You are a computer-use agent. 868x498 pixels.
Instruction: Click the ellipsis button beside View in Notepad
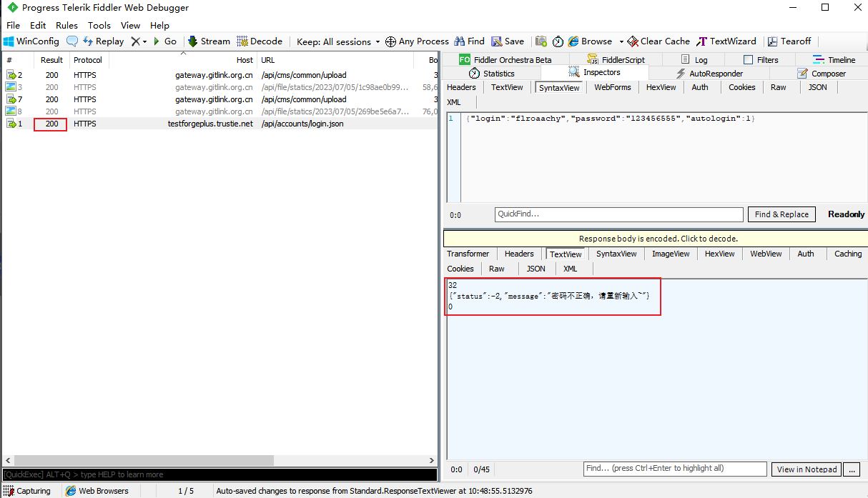(x=851, y=469)
